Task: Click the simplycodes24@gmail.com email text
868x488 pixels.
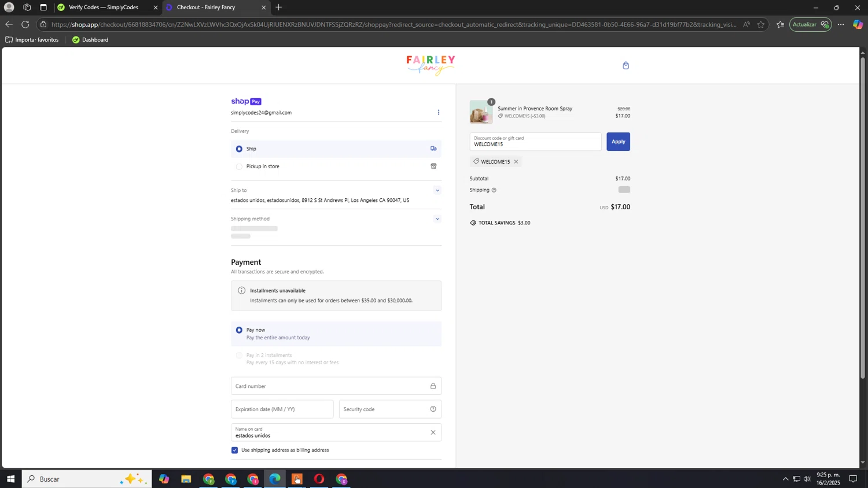Action: pos(261,113)
